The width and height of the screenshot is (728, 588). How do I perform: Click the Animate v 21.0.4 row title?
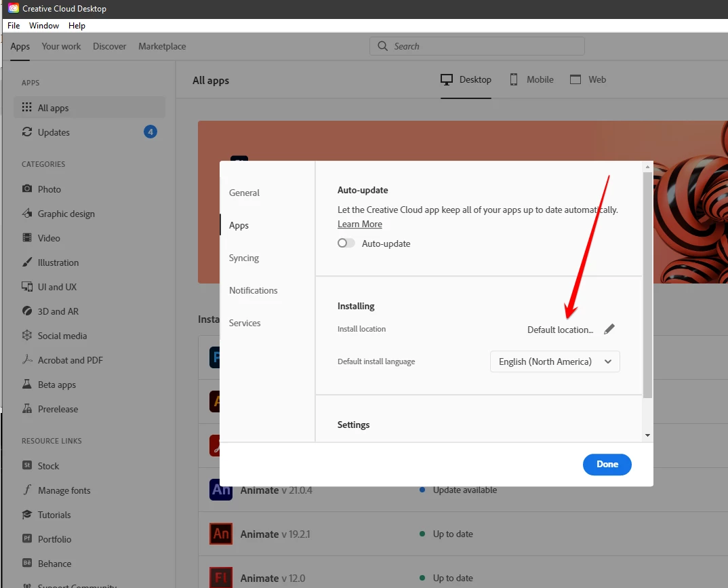277,490
